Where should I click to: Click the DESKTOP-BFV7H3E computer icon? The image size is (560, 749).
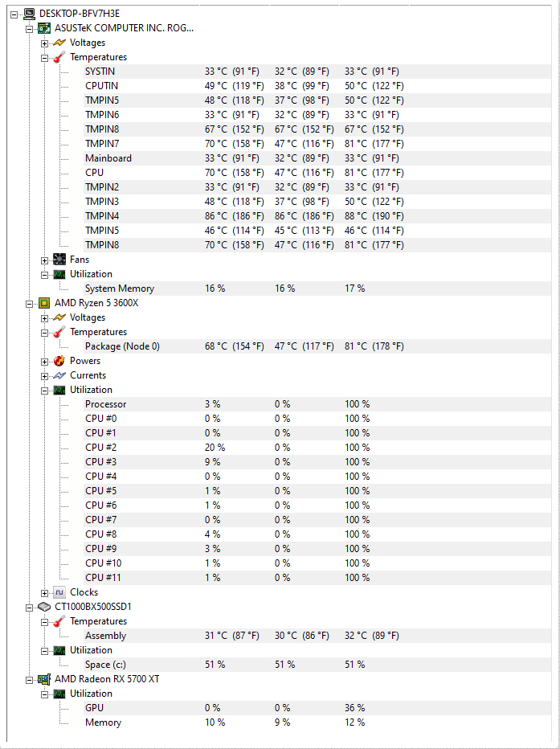click(30, 14)
